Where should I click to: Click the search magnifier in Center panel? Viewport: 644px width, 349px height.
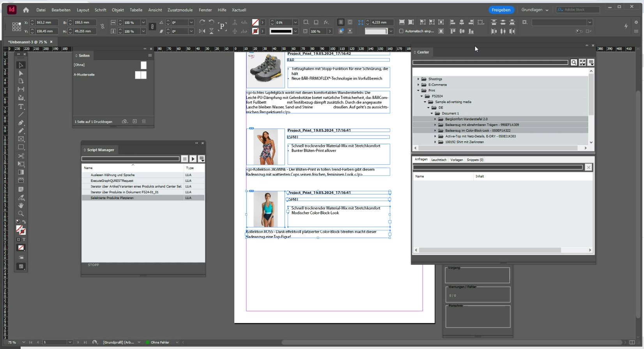[x=574, y=63]
